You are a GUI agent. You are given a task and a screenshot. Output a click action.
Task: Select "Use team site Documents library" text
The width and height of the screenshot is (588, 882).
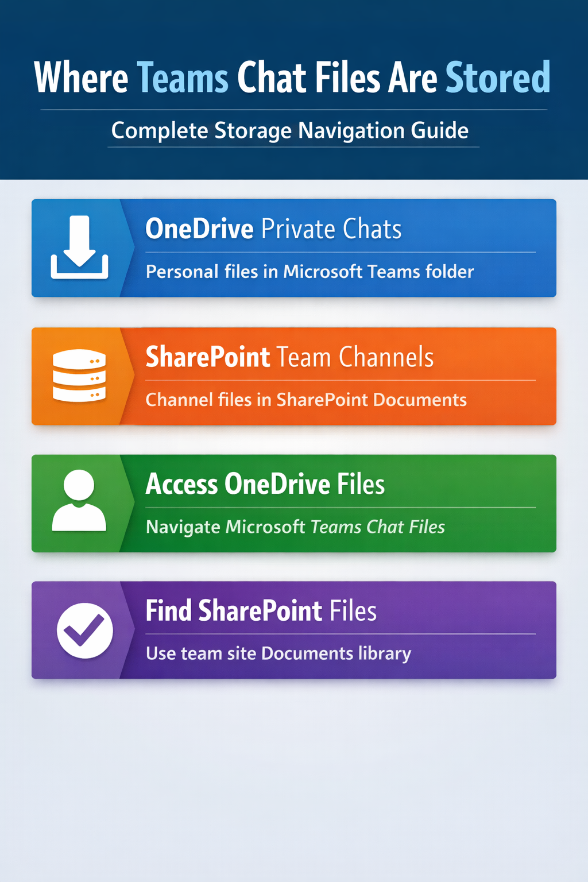[x=278, y=653]
